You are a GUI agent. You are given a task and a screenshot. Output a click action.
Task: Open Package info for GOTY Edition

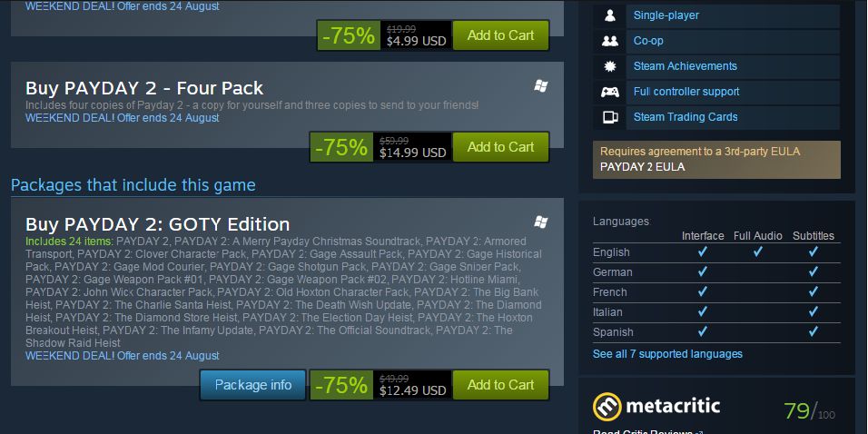(253, 385)
